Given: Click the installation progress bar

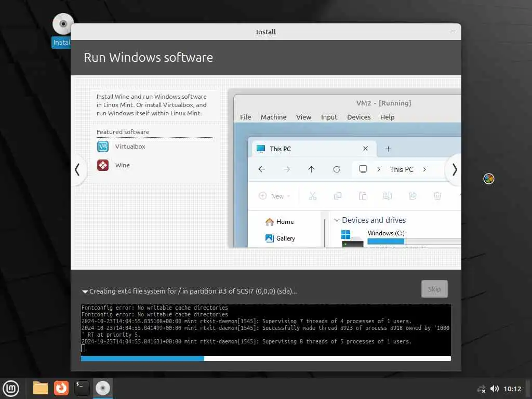Looking at the screenshot, I should 265,358.
